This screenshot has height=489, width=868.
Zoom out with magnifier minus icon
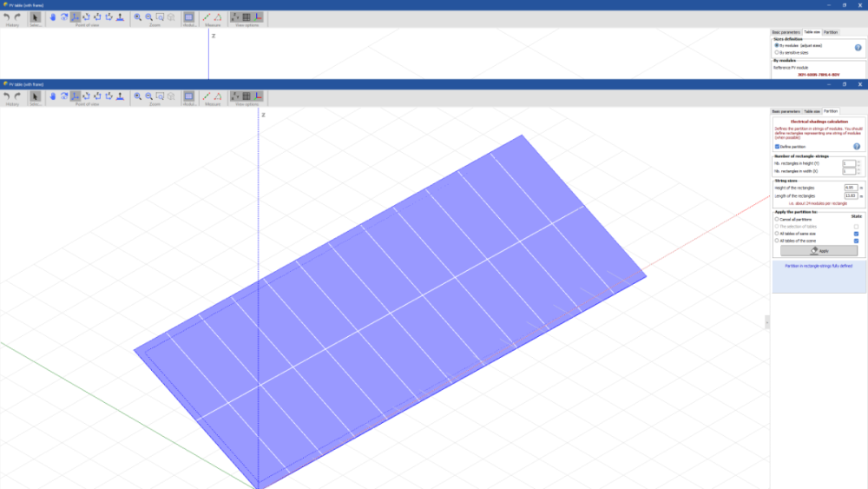point(149,96)
